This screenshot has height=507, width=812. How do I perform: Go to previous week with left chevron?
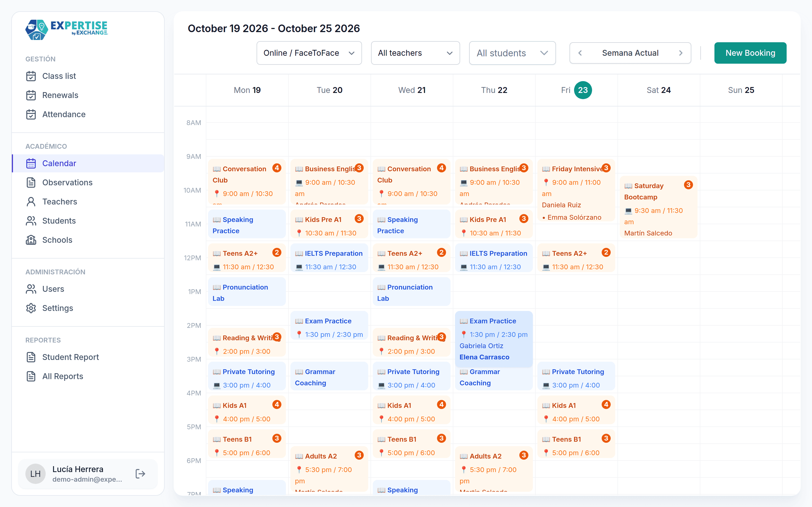point(580,53)
